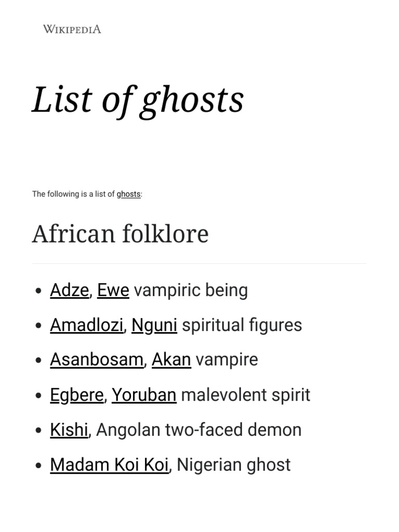Visit the Nguni link

click(x=154, y=325)
